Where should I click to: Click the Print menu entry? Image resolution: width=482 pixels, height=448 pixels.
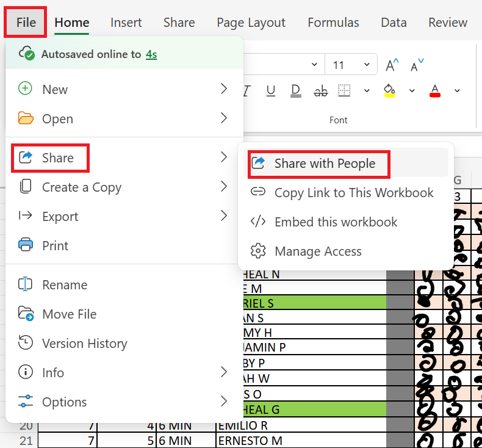point(55,245)
